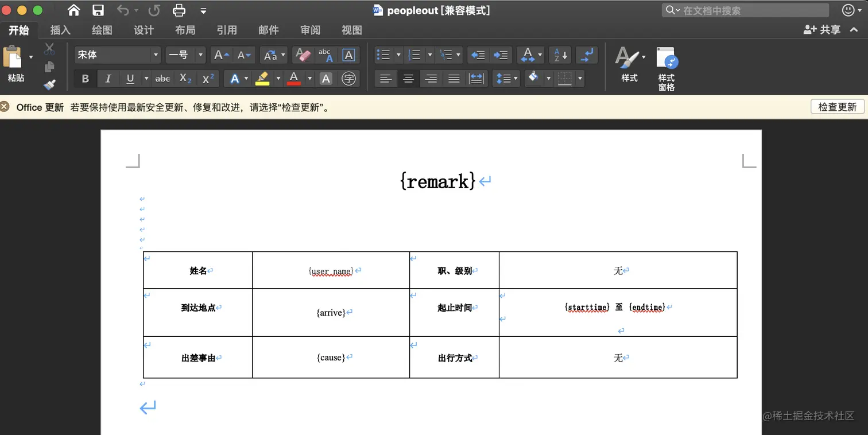
Task: Increase the font size
Action: click(222, 55)
